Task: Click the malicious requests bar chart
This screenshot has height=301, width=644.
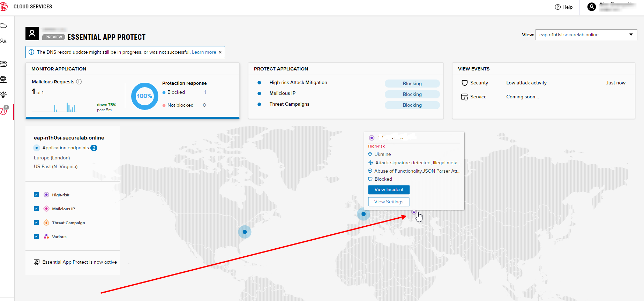Action: [54, 107]
